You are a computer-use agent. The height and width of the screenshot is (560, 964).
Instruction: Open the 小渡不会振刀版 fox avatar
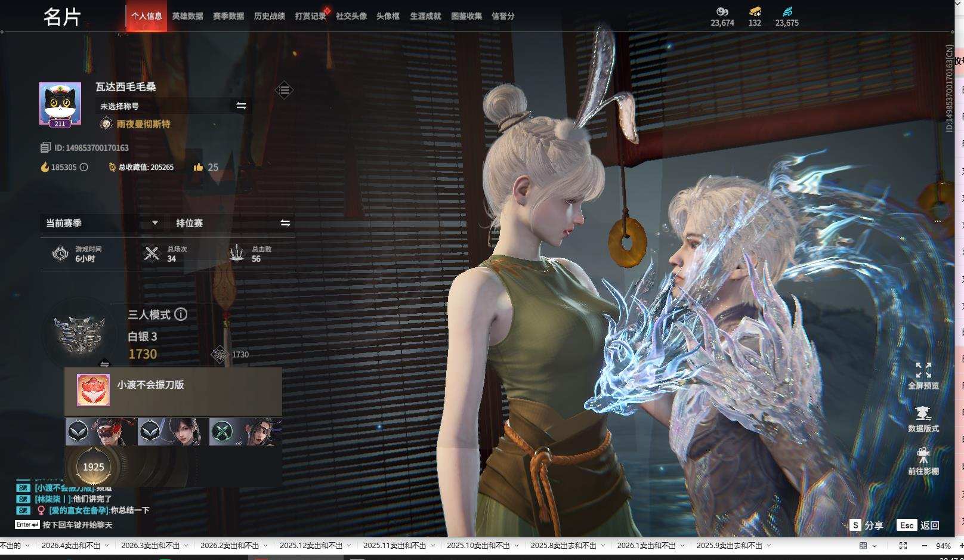tap(93, 390)
